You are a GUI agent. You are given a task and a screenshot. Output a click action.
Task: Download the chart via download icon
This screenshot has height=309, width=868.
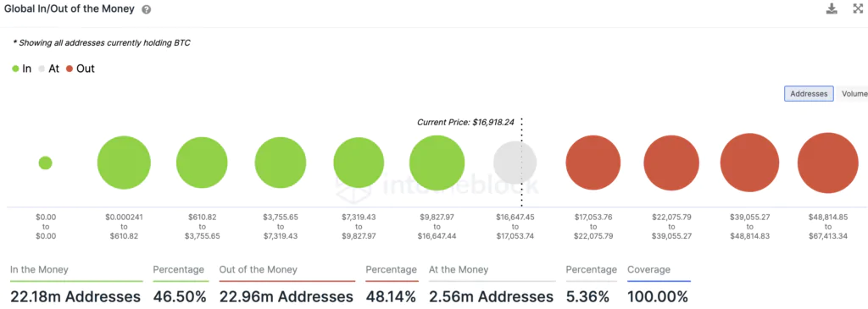(832, 8)
